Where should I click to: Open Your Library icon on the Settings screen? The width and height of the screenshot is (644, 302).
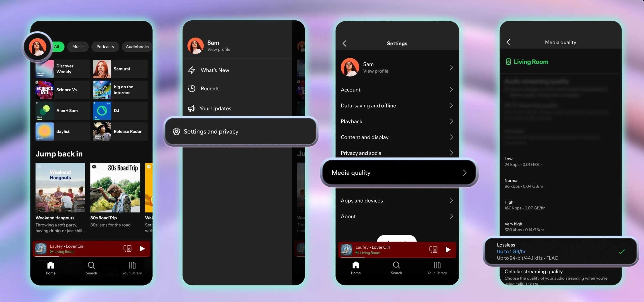pos(437,265)
